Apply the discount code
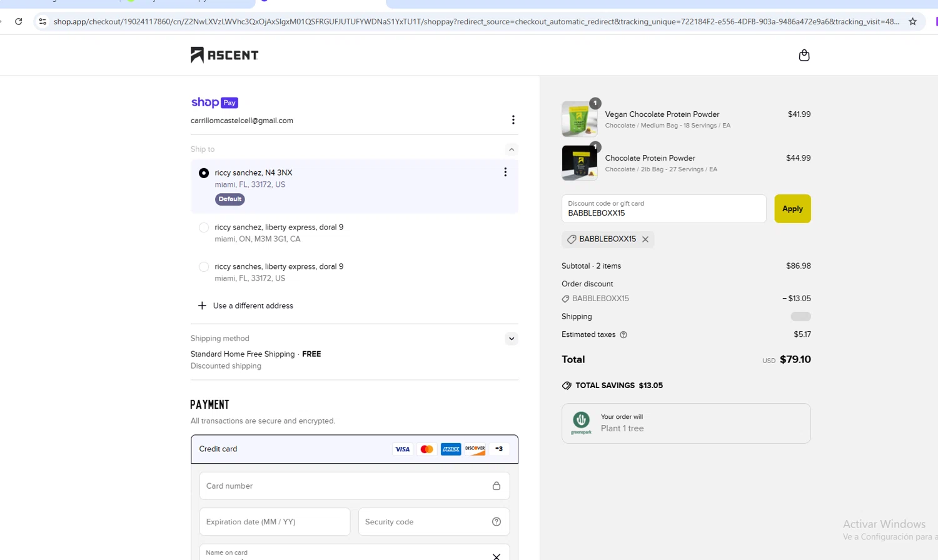Viewport: 938px width, 560px height. click(792, 209)
